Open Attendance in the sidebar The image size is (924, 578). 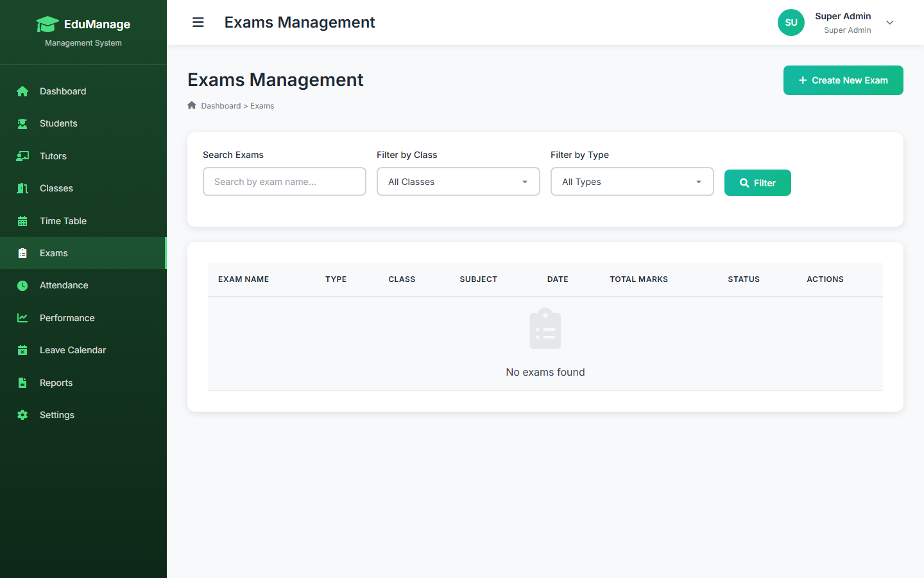83,285
